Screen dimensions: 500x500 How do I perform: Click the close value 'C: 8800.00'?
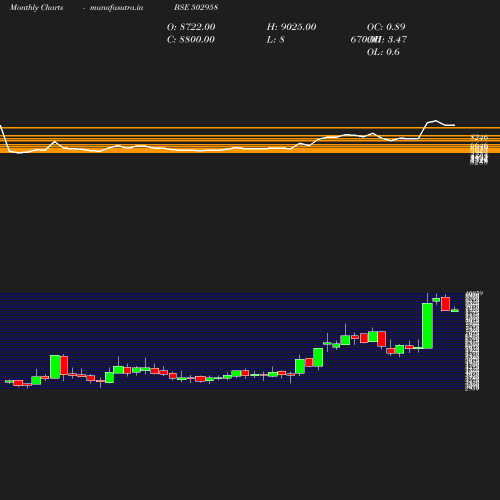pyautogui.click(x=191, y=39)
